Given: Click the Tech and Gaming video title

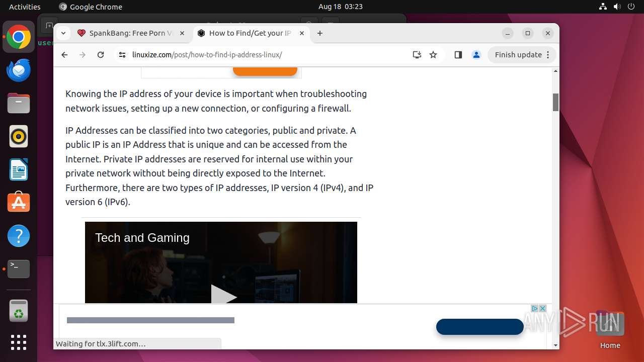Looking at the screenshot, I should point(142,238).
